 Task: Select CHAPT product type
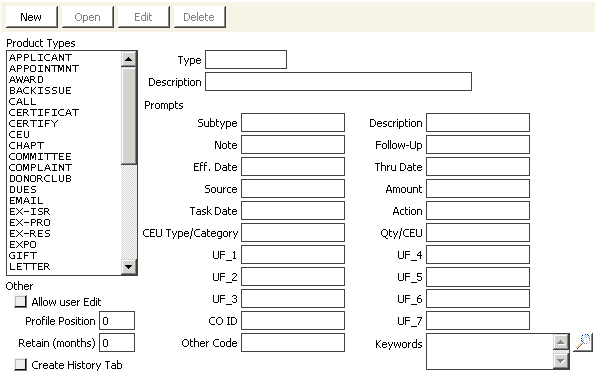pyautogui.click(x=26, y=146)
